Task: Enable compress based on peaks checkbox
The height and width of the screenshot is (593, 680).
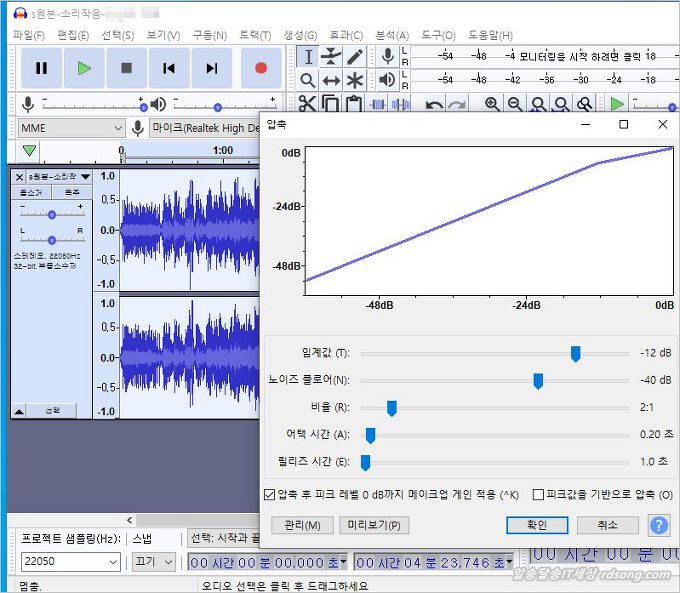Action: [x=538, y=494]
